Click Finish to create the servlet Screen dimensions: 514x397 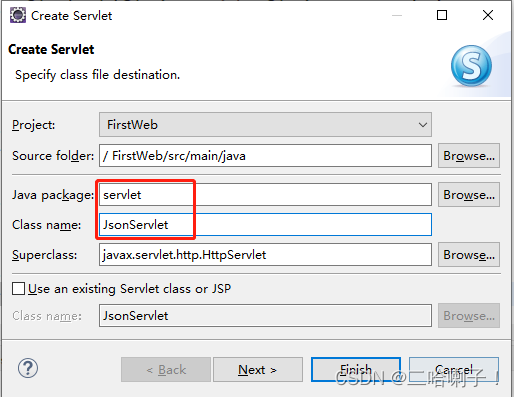pos(356,370)
